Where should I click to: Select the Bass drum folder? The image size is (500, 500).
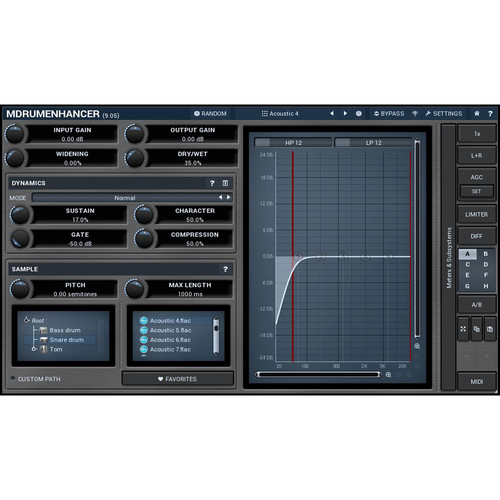pos(60,330)
